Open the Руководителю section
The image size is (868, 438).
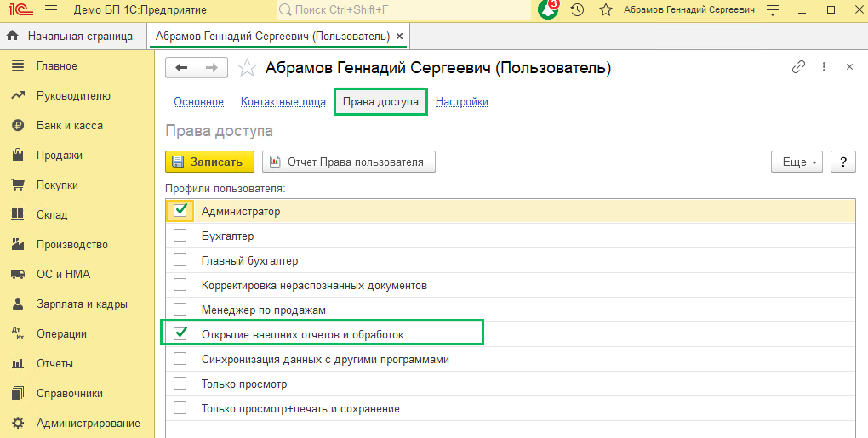point(73,95)
